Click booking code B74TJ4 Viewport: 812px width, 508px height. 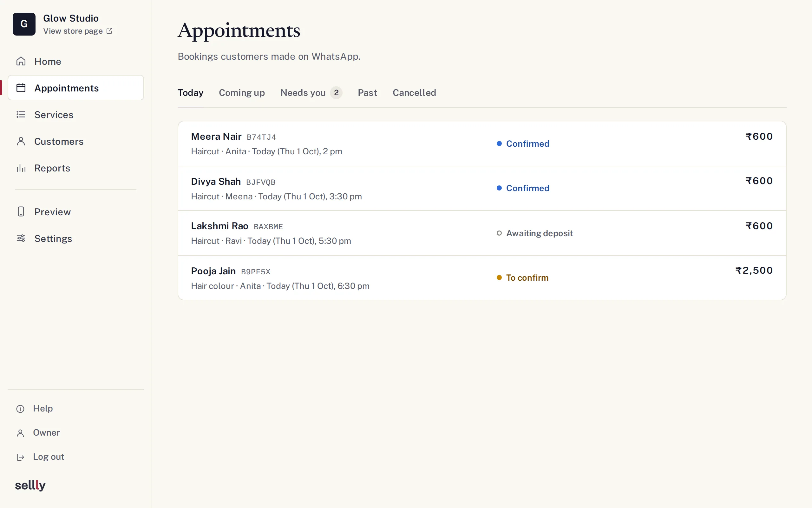coord(261,137)
